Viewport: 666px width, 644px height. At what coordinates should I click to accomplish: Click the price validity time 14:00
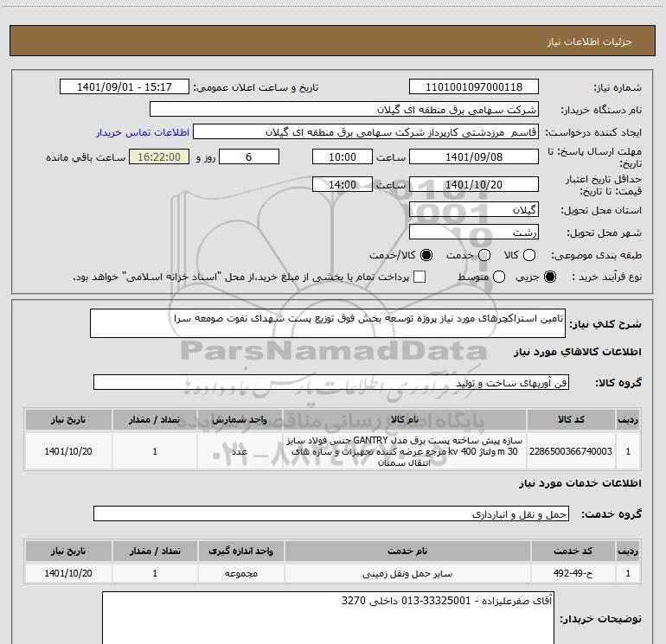[x=343, y=184]
